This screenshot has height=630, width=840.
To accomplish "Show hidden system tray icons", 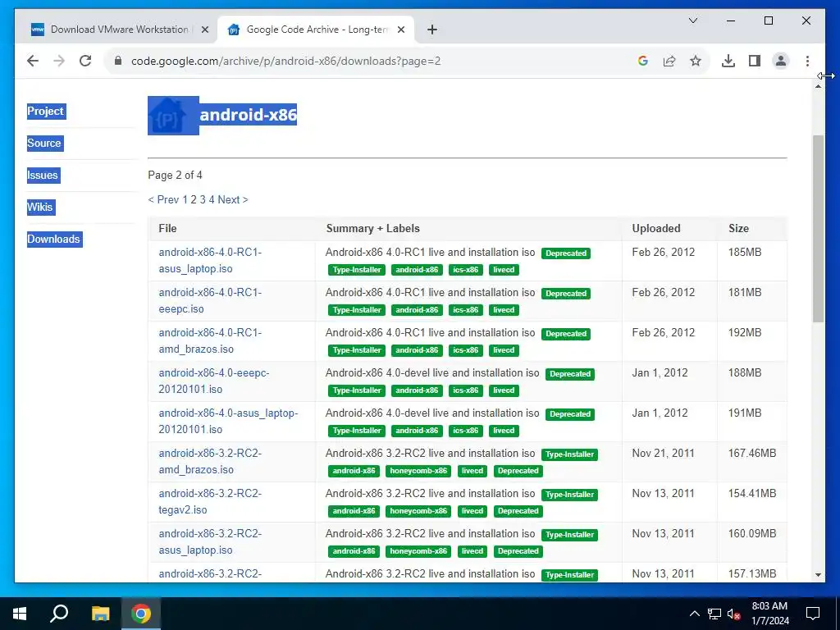I will pos(694,614).
